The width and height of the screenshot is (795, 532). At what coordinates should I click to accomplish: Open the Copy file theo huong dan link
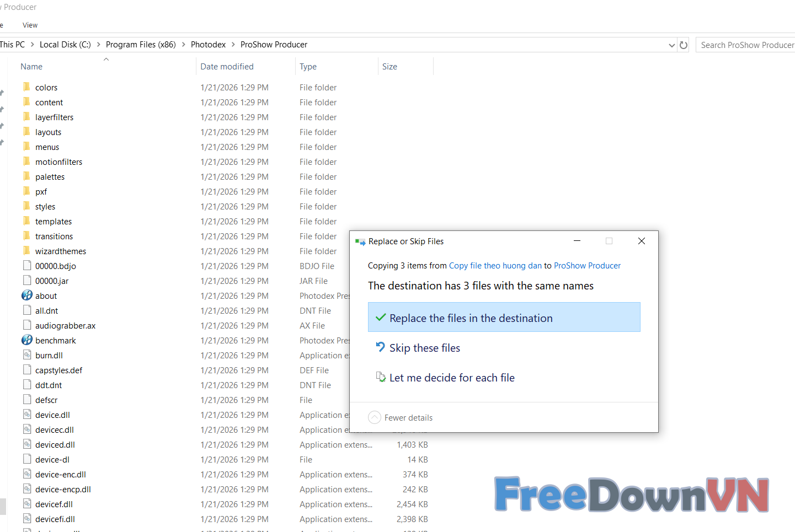click(x=495, y=266)
